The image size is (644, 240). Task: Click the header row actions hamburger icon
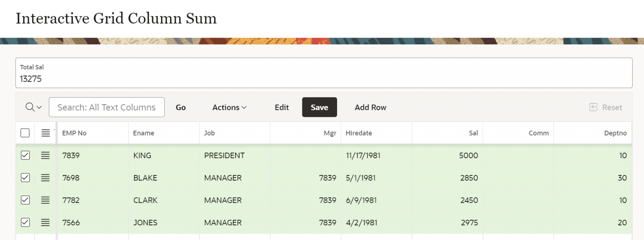pyautogui.click(x=45, y=133)
